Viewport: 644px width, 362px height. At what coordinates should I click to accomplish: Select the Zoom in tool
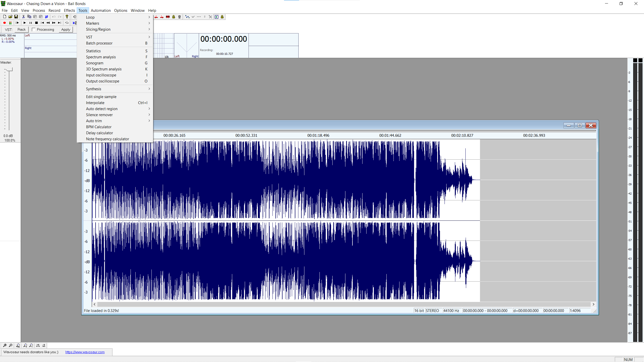pos(5,345)
